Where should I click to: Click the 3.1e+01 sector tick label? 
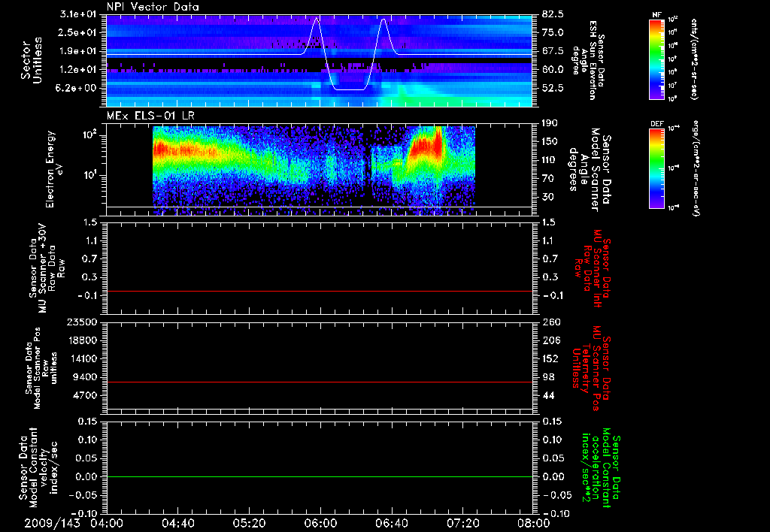point(78,14)
